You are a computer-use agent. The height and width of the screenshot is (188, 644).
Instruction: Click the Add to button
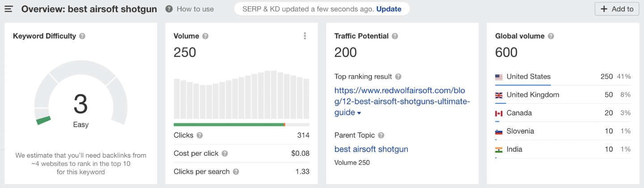click(617, 9)
